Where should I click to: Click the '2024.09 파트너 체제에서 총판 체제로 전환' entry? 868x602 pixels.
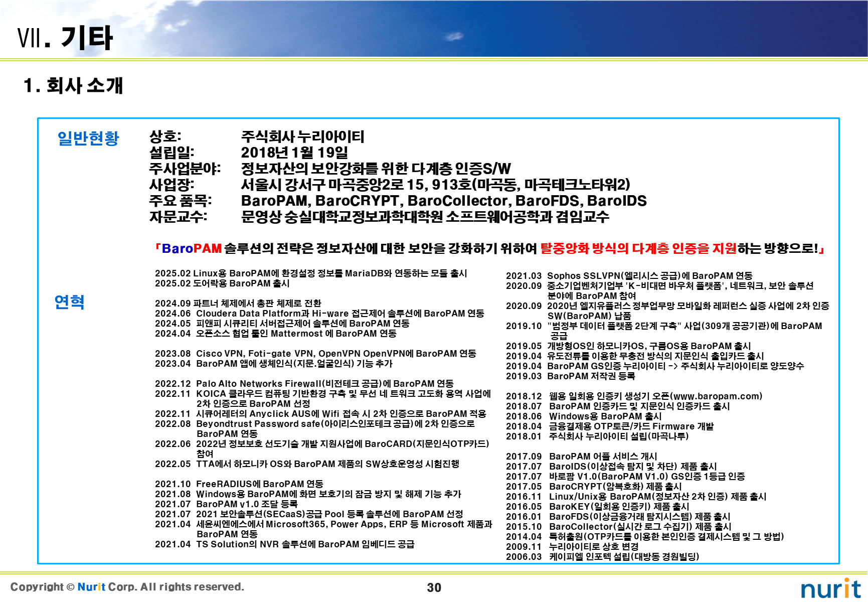238,304
